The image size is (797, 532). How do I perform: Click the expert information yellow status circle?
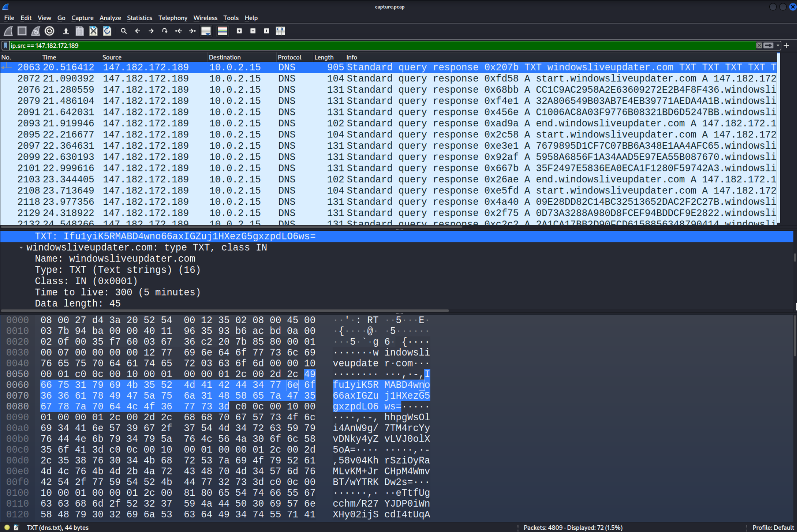pos(7,528)
